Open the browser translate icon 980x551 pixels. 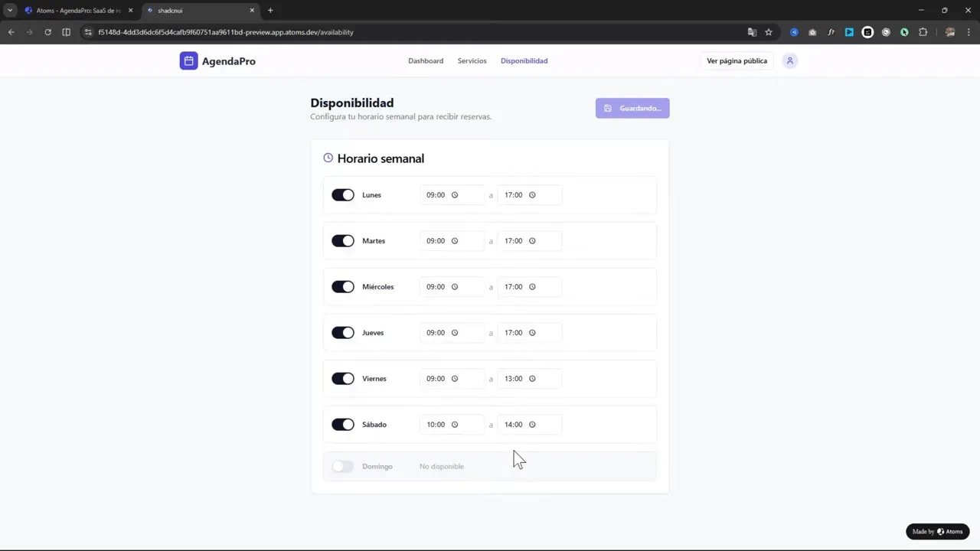click(752, 32)
